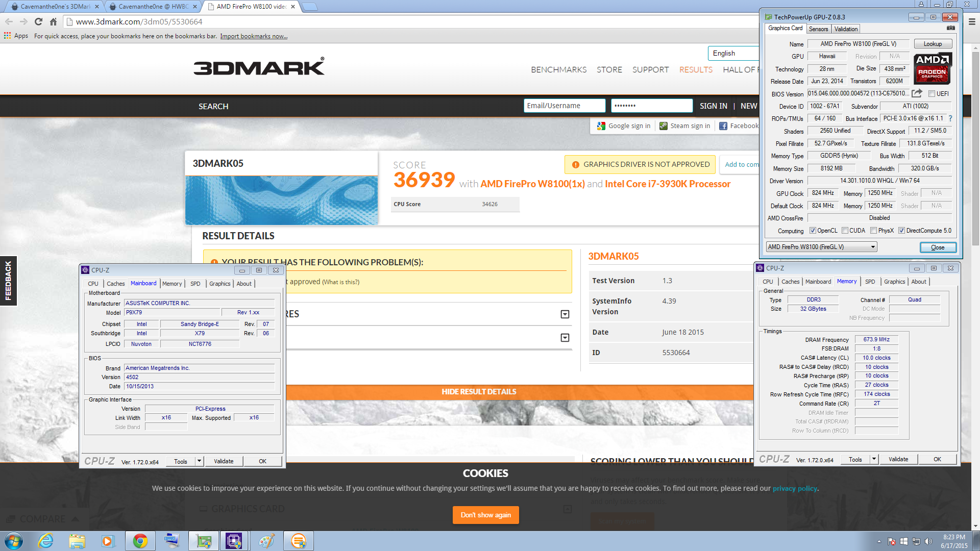Open the computer keyboard taskbar icon
980x551 pixels.
(172, 541)
